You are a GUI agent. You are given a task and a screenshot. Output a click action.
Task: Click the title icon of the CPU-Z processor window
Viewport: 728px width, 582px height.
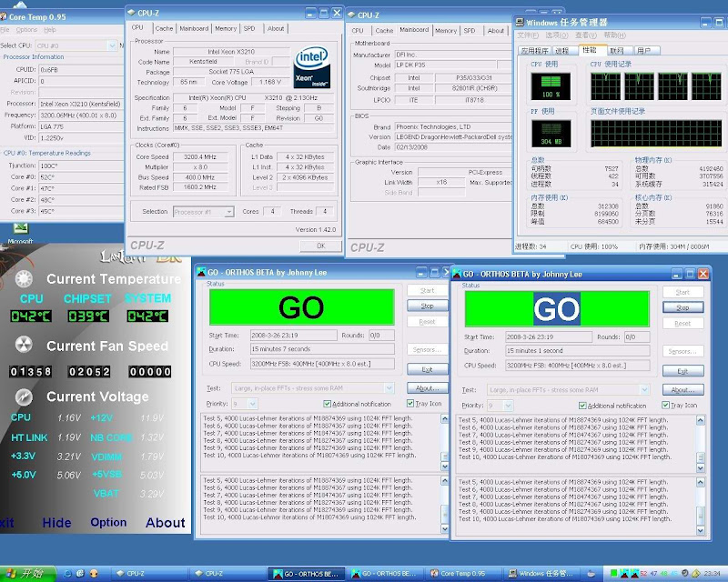click(131, 13)
